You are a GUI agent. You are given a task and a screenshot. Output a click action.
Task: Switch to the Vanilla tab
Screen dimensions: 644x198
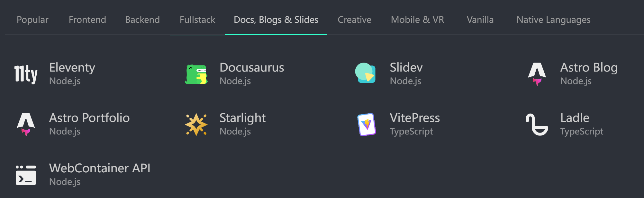tap(480, 20)
